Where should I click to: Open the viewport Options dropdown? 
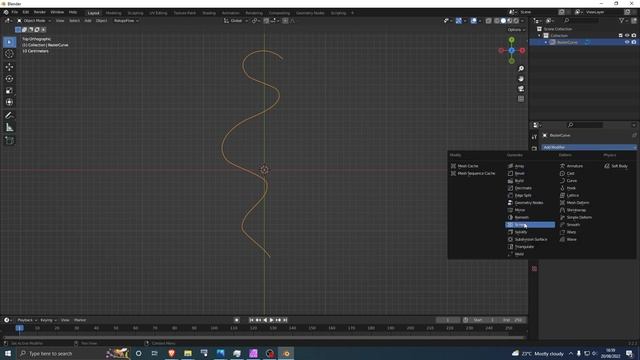coord(516,30)
